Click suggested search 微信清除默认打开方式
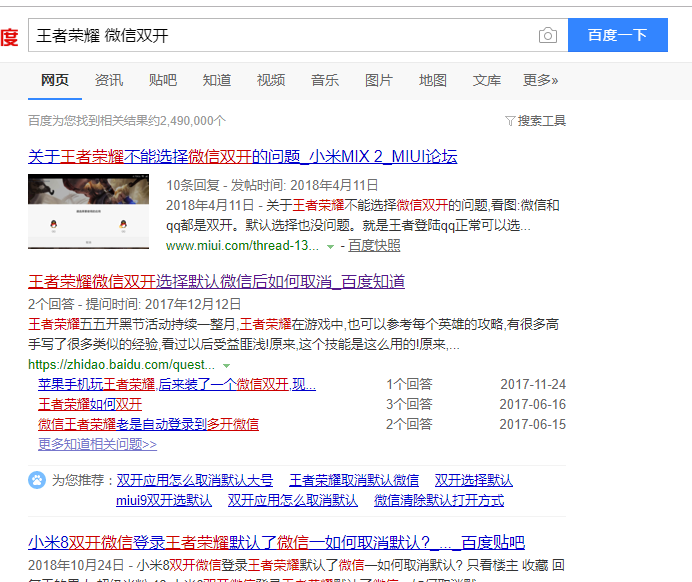Screen dimensions: 692x582 (439, 500)
